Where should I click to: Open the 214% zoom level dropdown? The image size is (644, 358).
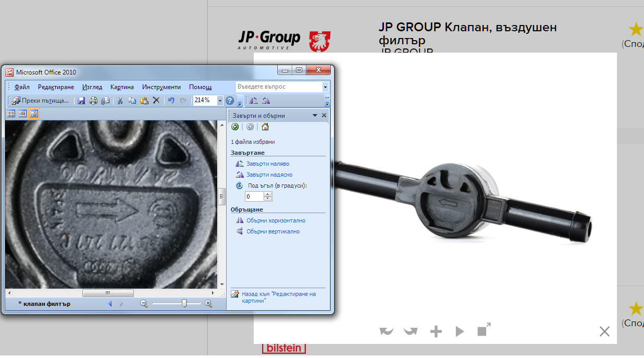(x=220, y=101)
